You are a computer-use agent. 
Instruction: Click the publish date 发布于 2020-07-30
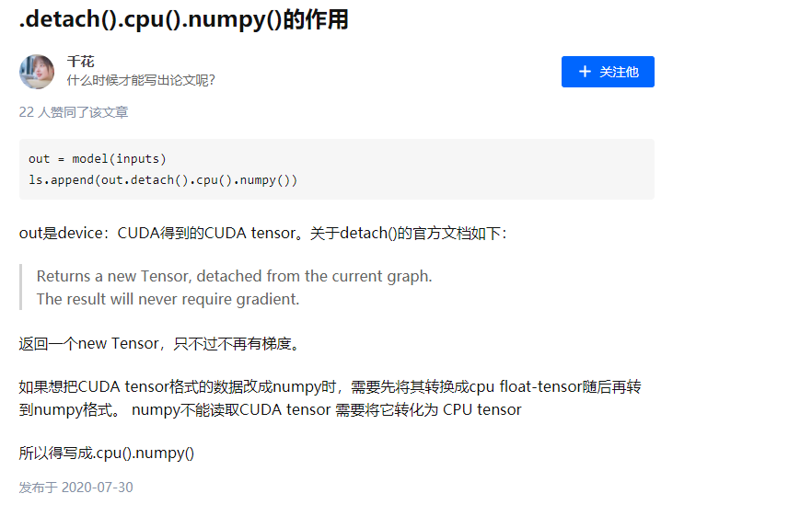tap(76, 488)
